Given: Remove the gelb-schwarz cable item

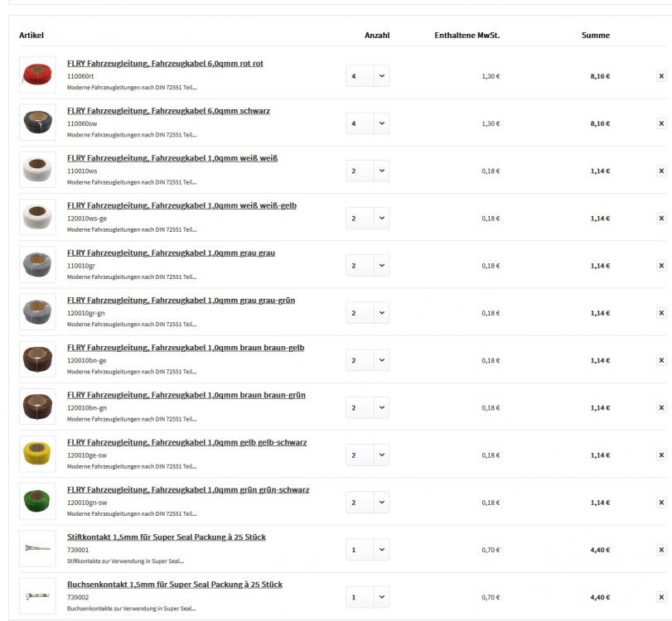Looking at the screenshot, I should point(661,455).
